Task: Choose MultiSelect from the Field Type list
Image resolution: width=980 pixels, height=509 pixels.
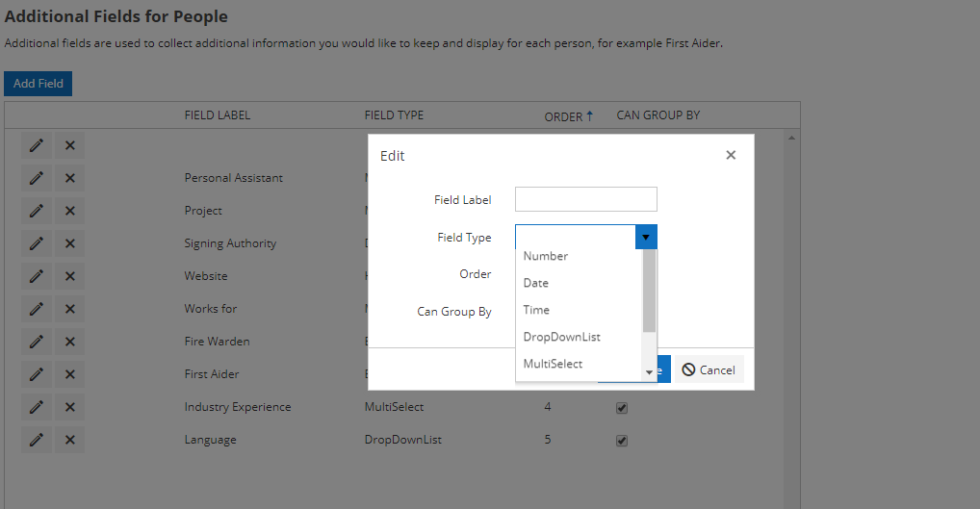Action: pyautogui.click(x=553, y=364)
